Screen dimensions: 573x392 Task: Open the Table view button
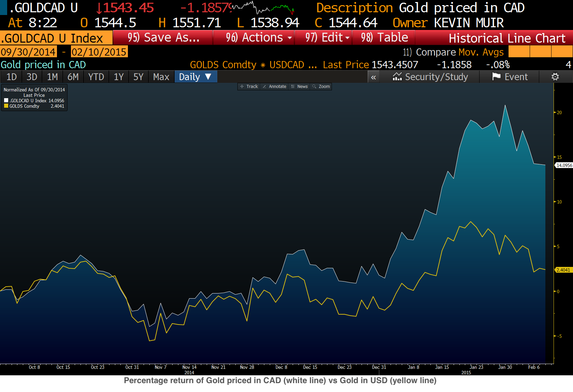click(x=384, y=37)
